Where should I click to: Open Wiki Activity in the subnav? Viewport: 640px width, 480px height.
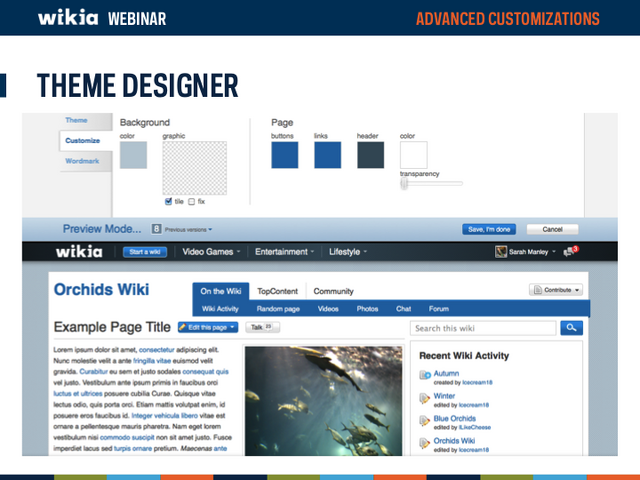pos(220,309)
